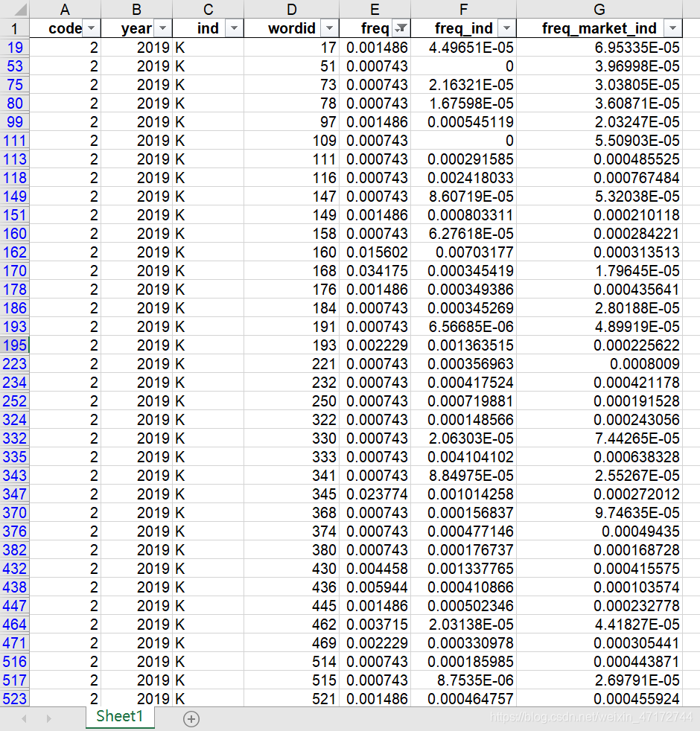Select the Sheet1 tab
The height and width of the screenshot is (731, 700).
[120, 717]
